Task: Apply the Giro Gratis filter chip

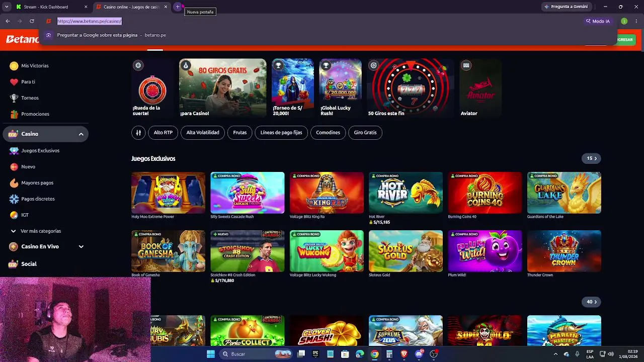Action: coord(365,133)
